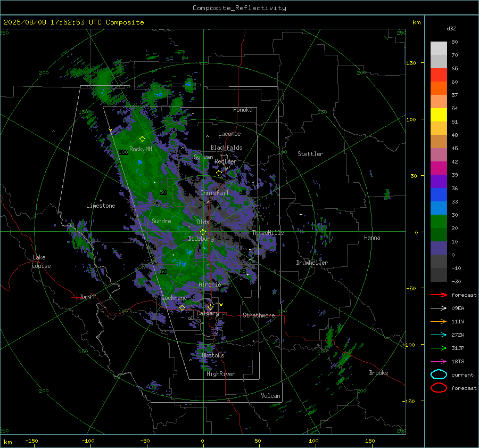Select the Drumheller label
The height and width of the screenshot is (448, 479).
(312, 263)
